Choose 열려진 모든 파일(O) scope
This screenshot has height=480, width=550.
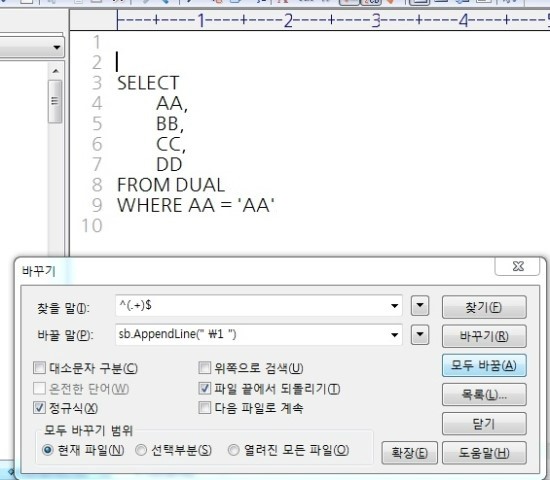point(233,450)
